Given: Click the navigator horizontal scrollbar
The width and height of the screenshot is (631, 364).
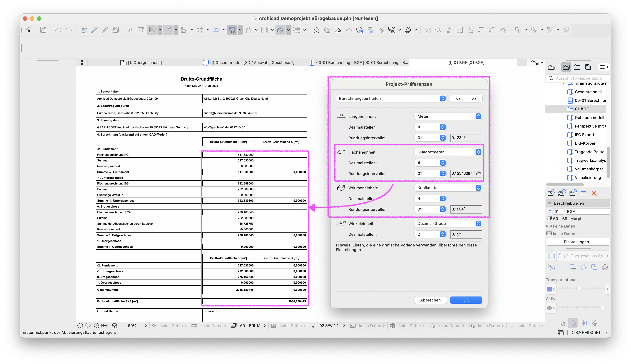Looking at the screenshot, I should point(565,185).
